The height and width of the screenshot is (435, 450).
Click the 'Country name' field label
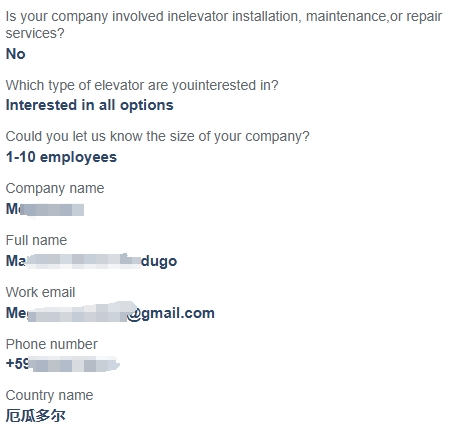tap(49, 396)
